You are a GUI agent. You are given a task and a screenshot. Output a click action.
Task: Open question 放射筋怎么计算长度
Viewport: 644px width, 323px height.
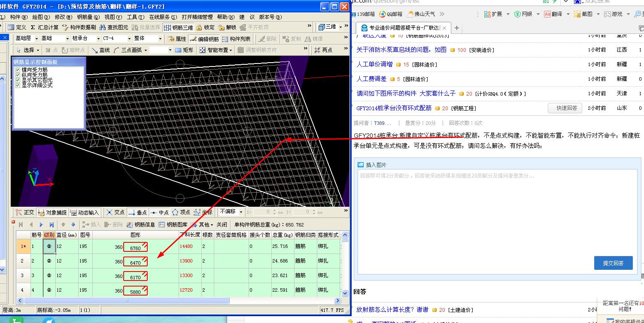point(392,310)
